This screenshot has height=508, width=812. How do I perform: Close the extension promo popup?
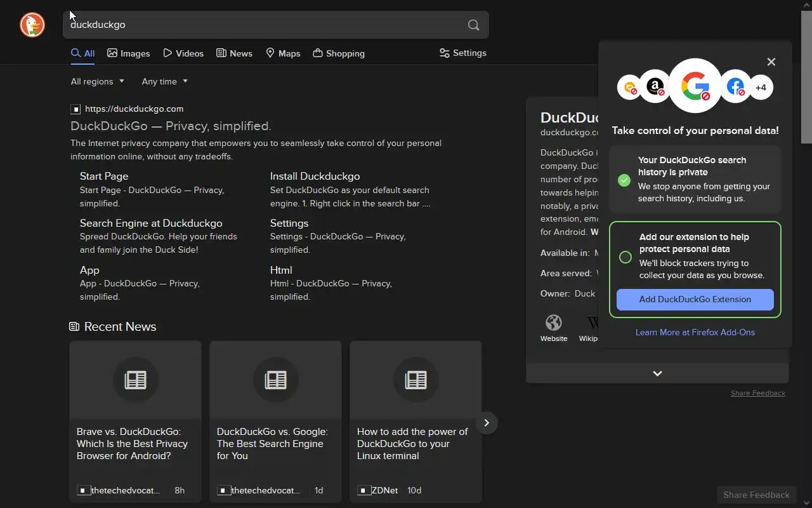coord(771,62)
